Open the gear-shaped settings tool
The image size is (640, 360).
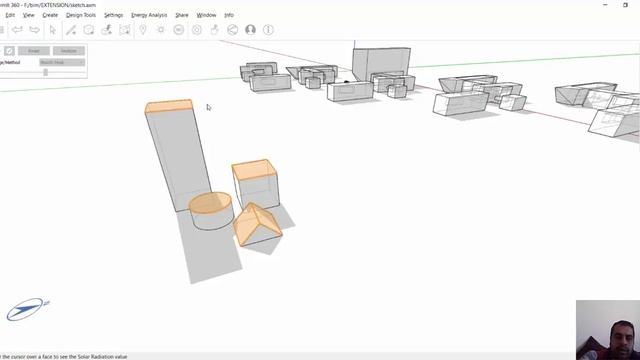click(x=197, y=30)
